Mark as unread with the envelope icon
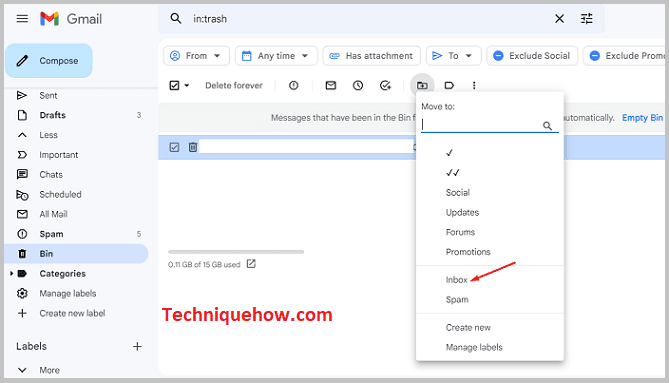The height and width of the screenshot is (383, 669). (x=331, y=85)
